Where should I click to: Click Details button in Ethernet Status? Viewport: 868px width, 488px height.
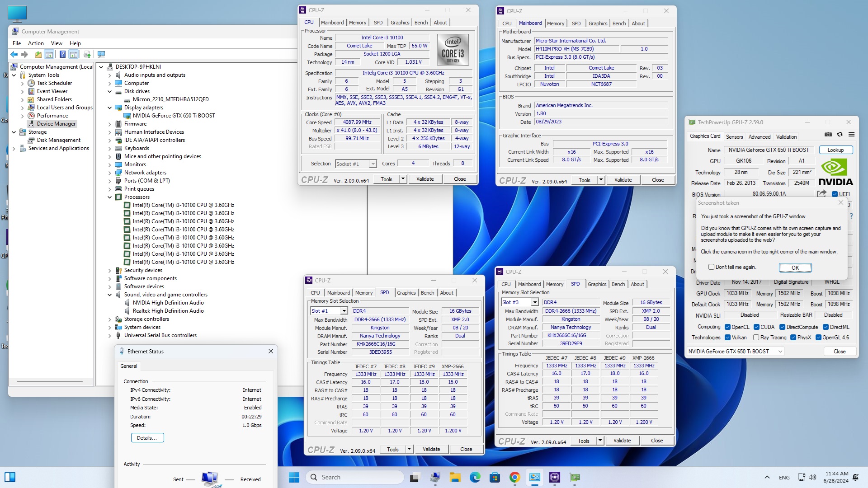click(x=147, y=438)
